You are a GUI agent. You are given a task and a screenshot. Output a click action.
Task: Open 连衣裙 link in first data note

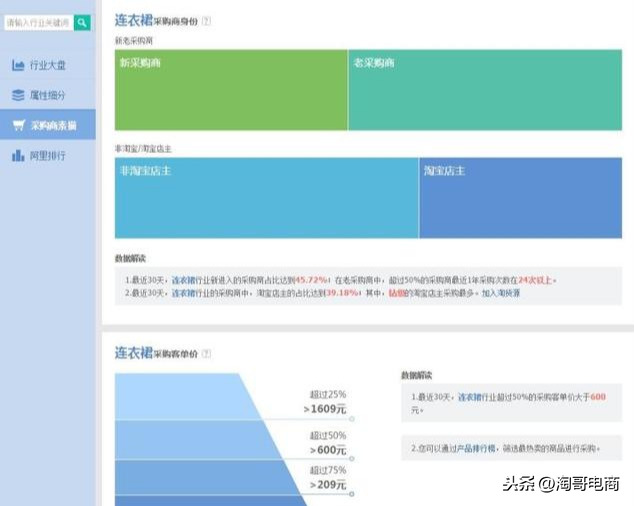click(x=184, y=280)
